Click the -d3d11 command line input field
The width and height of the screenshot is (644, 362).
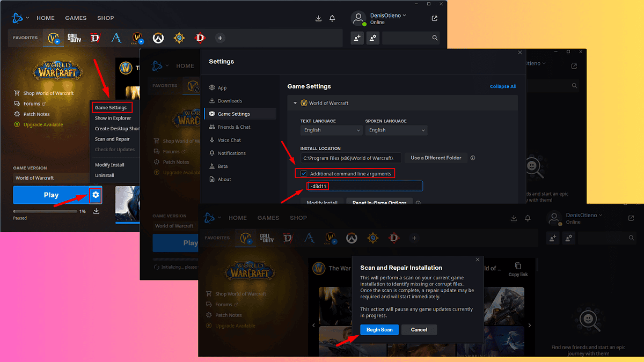click(364, 186)
